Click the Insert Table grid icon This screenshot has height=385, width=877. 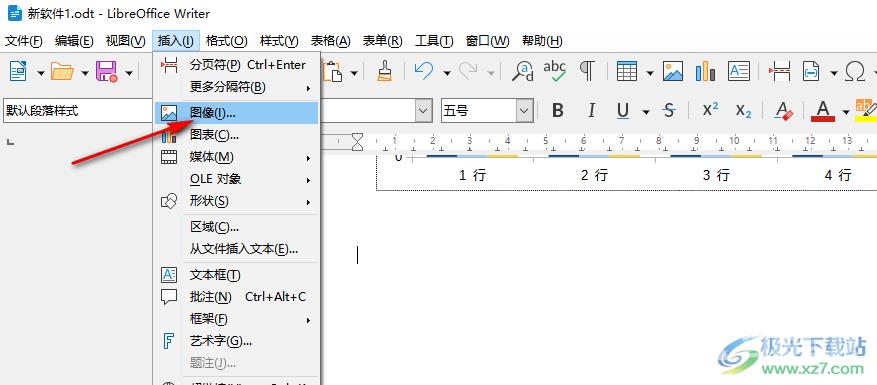(x=627, y=72)
